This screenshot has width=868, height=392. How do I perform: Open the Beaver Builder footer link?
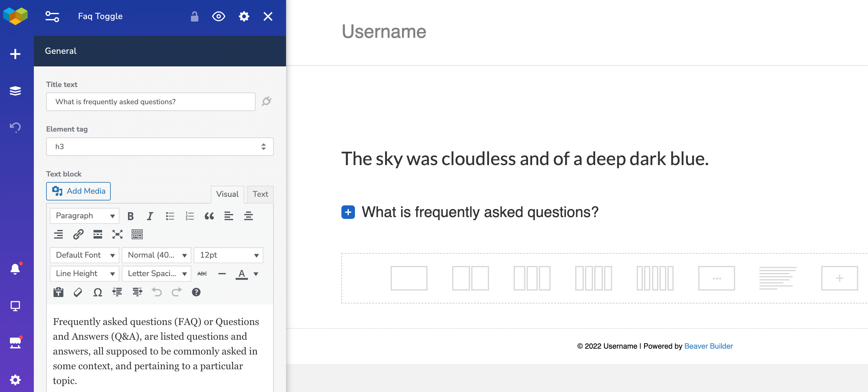708,346
